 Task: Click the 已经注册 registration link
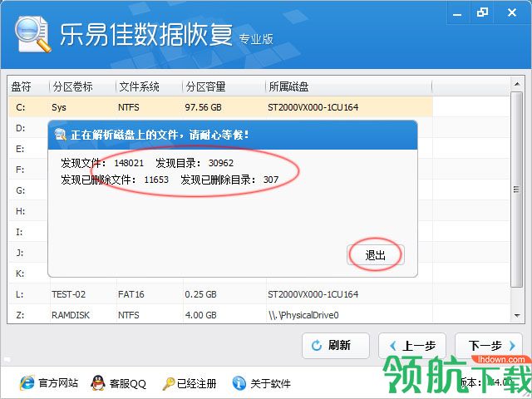(x=196, y=383)
